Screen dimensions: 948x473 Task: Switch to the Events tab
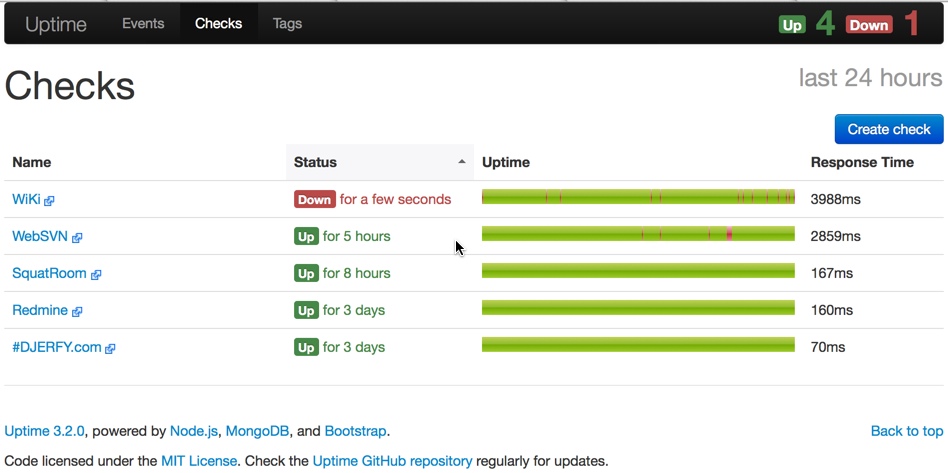[x=143, y=24]
